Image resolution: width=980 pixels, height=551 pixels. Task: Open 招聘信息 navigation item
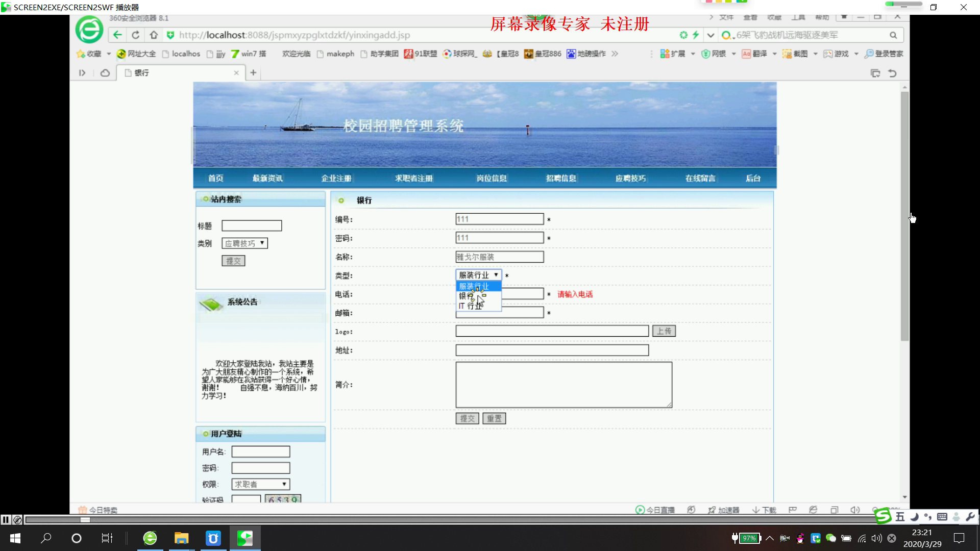561,178
